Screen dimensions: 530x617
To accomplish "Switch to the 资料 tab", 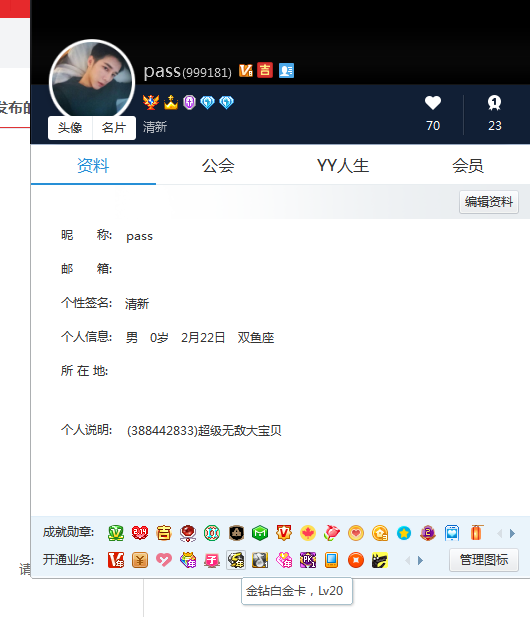I will (93, 165).
